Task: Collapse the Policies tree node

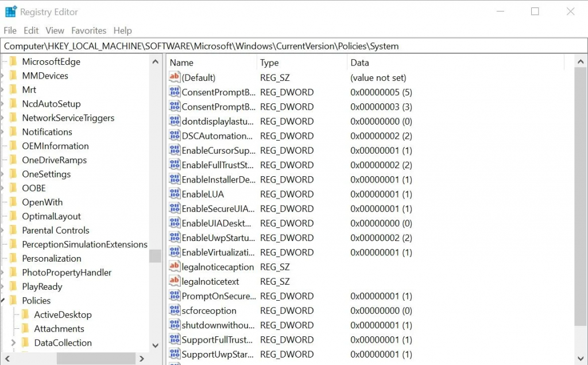Action: pos(3,300)
